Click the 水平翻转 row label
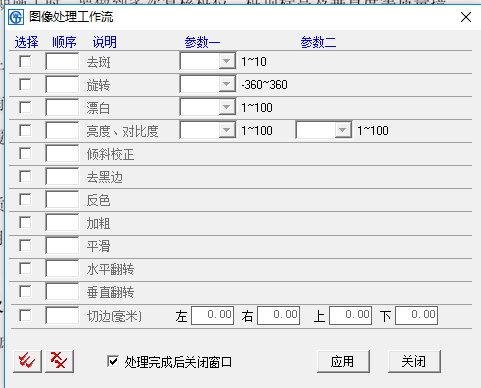This screenshot has width=481, height=388. [110, 269]
